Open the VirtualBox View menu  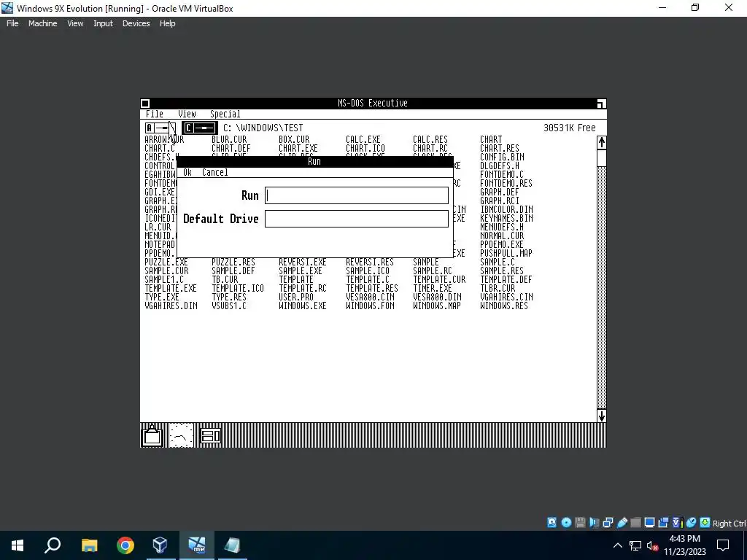tap(75, 23)
